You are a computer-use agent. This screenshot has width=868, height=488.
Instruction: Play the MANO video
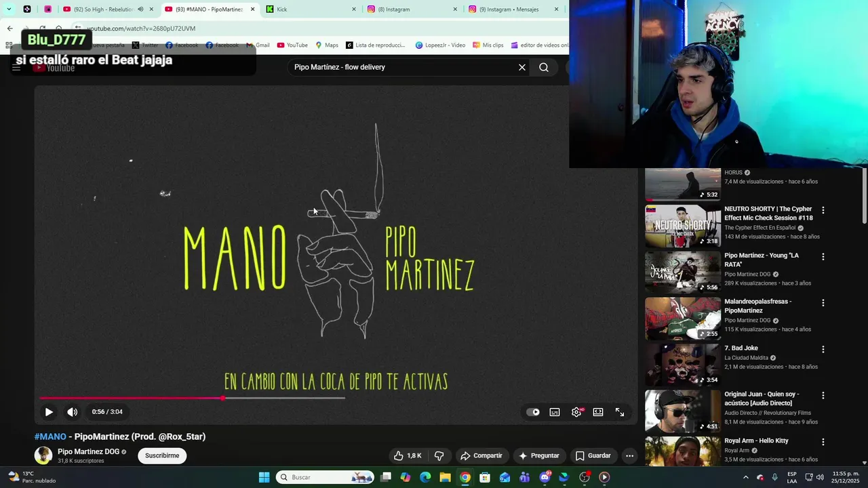(49, 412)
